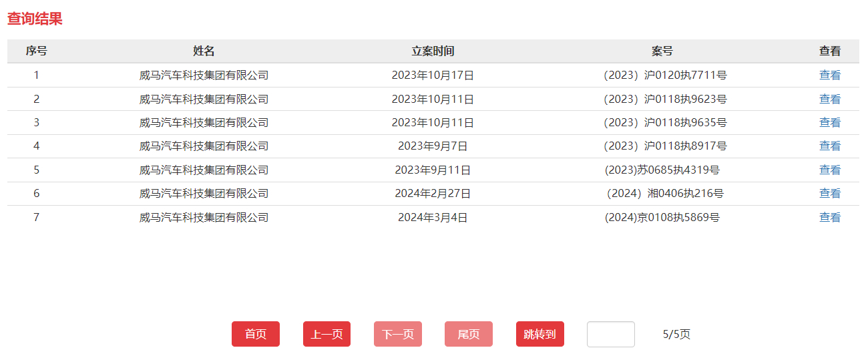This screenshot has height=356, width=868.
Task: Focus the page number input box
Action: (x=610, y=334)
